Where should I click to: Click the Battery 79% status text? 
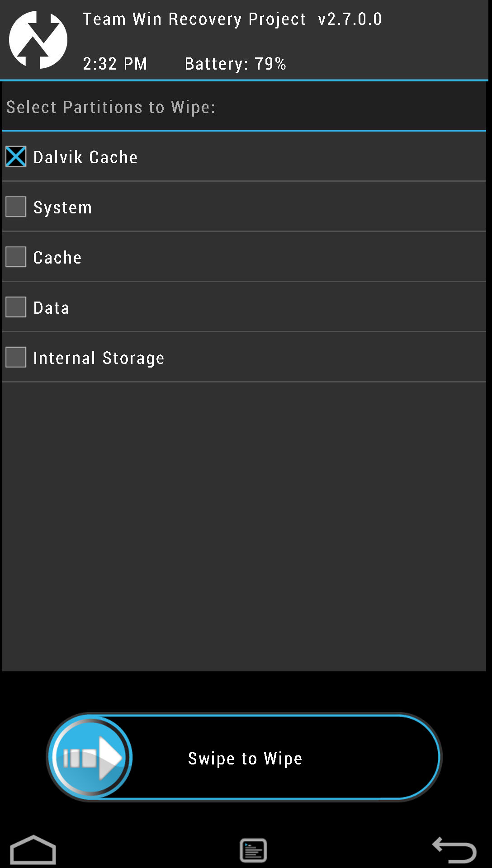[236, 64]
